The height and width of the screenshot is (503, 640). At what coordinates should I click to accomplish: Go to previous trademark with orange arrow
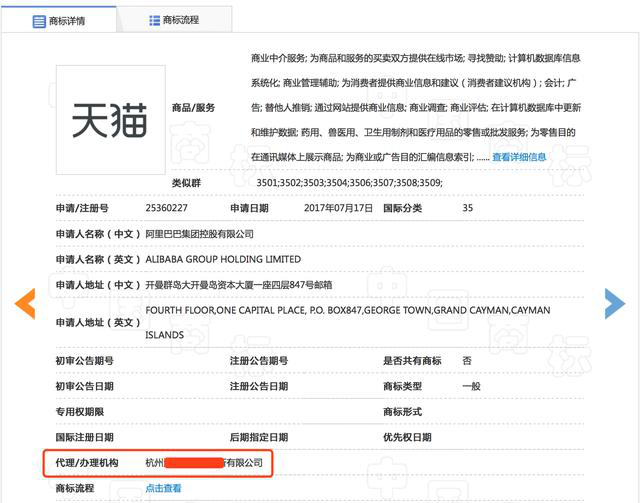(24, 303)
